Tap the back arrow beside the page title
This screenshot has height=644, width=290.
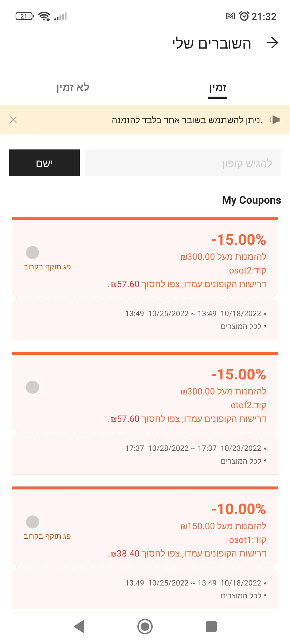(273, 43)
